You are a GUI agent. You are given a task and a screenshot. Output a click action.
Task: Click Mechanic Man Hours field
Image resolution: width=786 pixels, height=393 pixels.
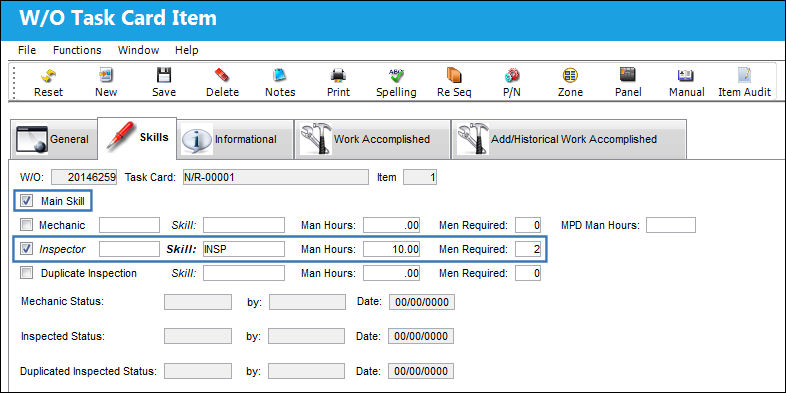[391, 225]
